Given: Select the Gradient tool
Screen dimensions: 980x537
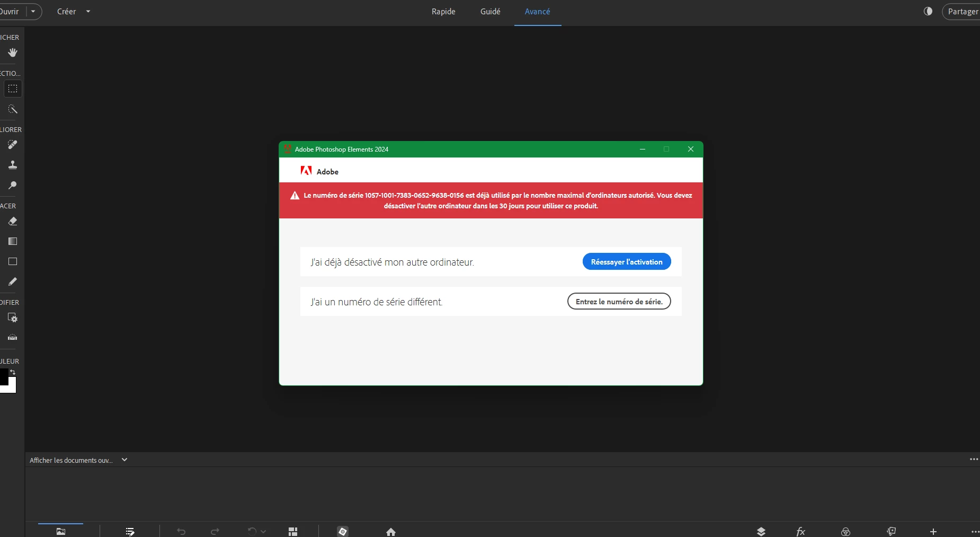Looking at the screenshot, I should pos(13,241).
